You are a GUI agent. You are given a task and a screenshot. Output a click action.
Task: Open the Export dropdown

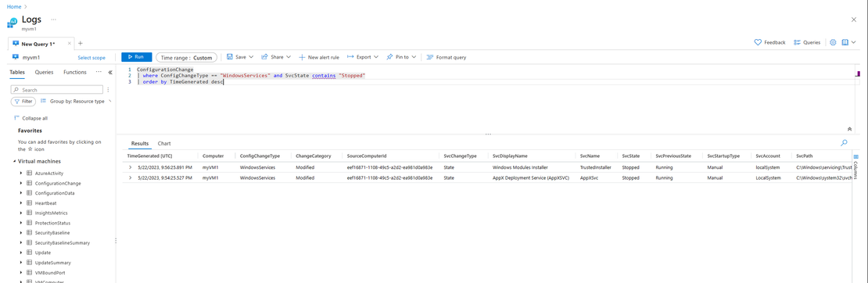363,57
